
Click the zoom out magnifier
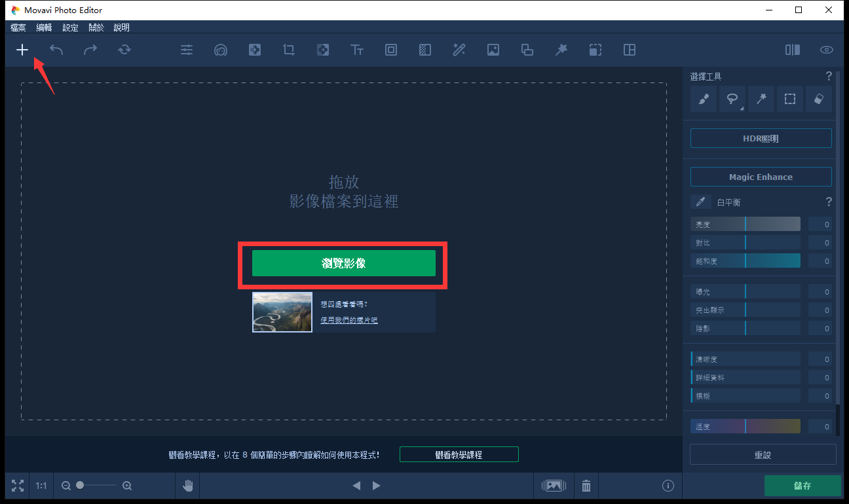pos(66,486)
